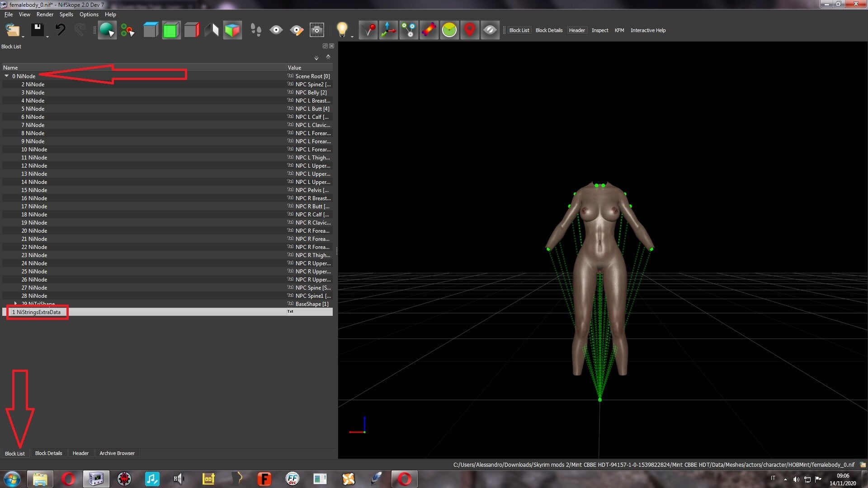The image size is (868, 488).
Task: Expand the 29 NiTriShape node
Action: 16,304
